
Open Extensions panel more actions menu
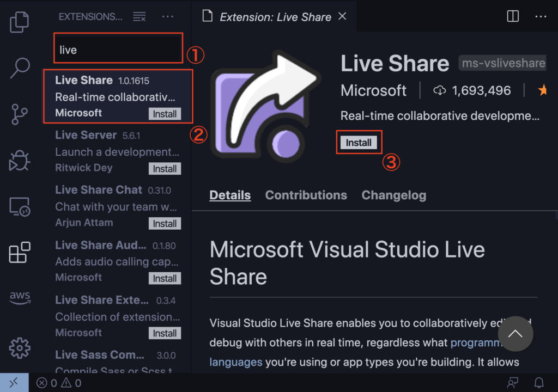coord(168,17)
